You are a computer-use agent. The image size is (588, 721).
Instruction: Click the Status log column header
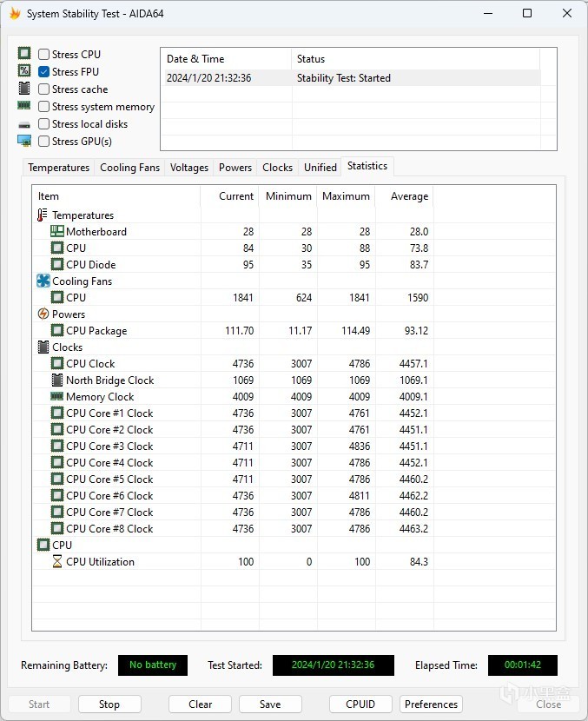(416, 59)
